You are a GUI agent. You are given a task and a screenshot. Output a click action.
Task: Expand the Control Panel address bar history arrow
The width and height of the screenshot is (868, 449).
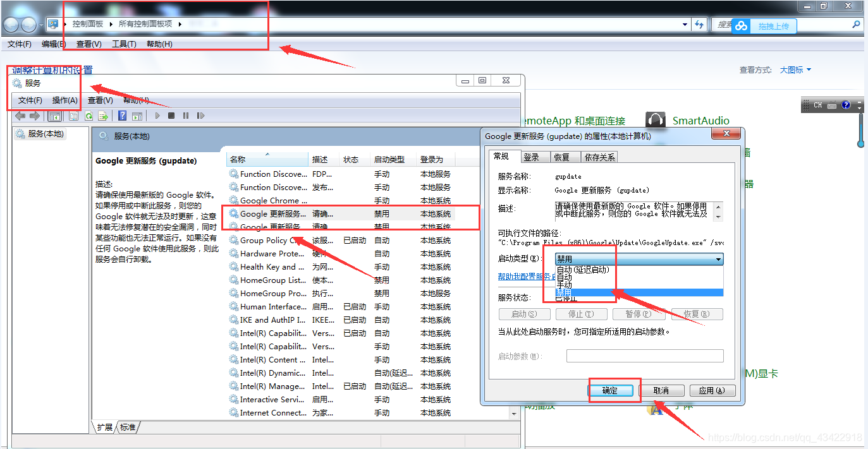tap(685, 25)
